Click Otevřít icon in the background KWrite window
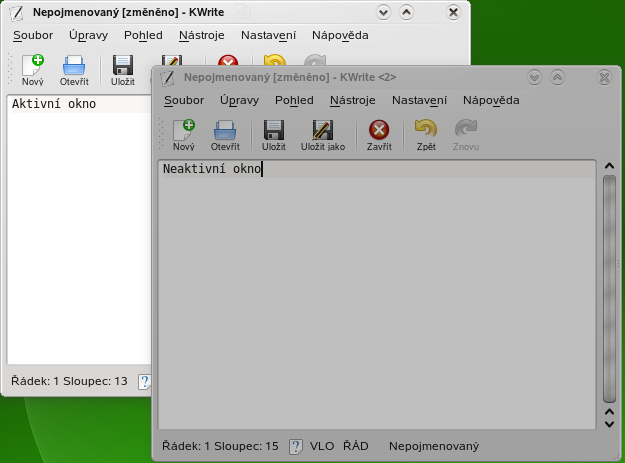Image resolution: width=625 pixels, height=463 pixels. tap(74, 67)
